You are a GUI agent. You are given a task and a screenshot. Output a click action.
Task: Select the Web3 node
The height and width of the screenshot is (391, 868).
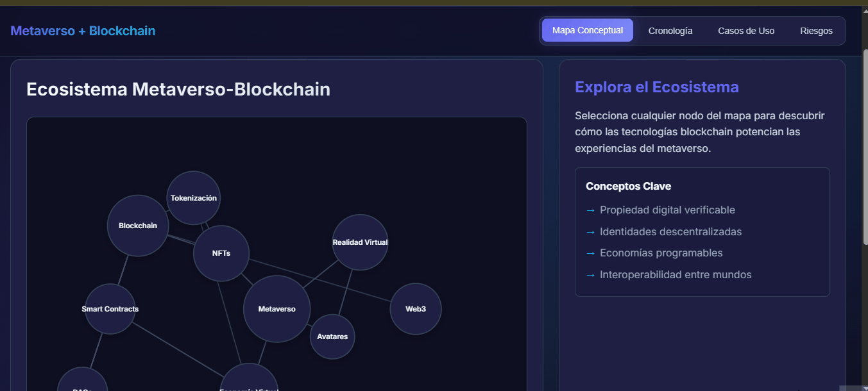point(416,309)
